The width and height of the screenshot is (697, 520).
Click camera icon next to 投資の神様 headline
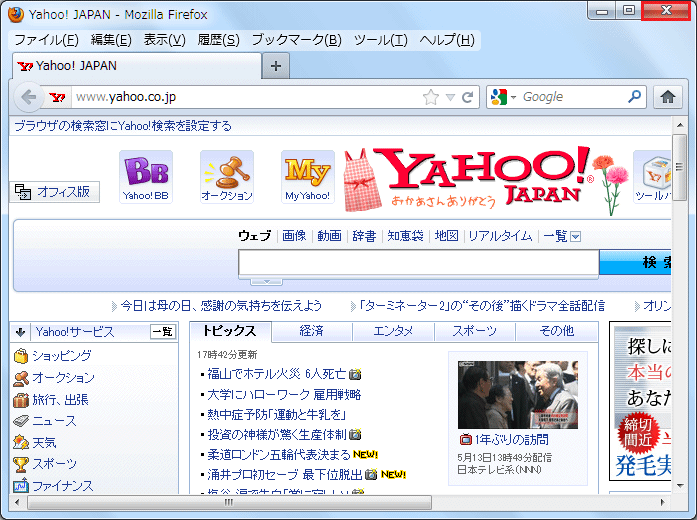[355, 434]
